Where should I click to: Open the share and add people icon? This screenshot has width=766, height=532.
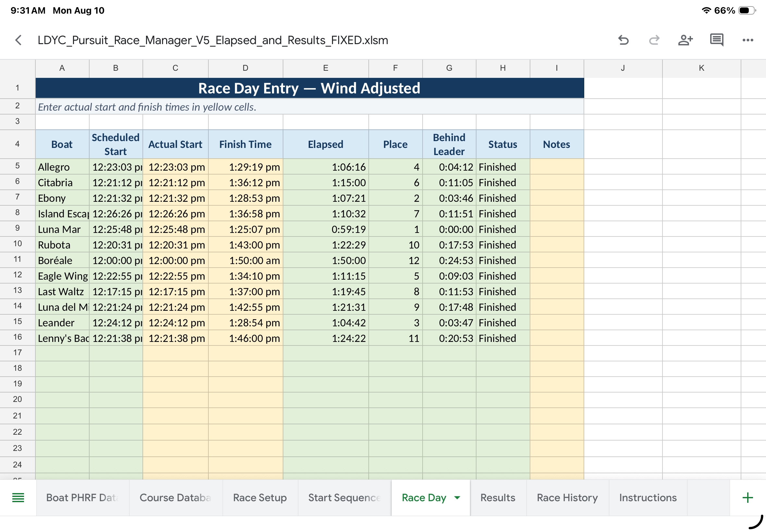[685, 40]
